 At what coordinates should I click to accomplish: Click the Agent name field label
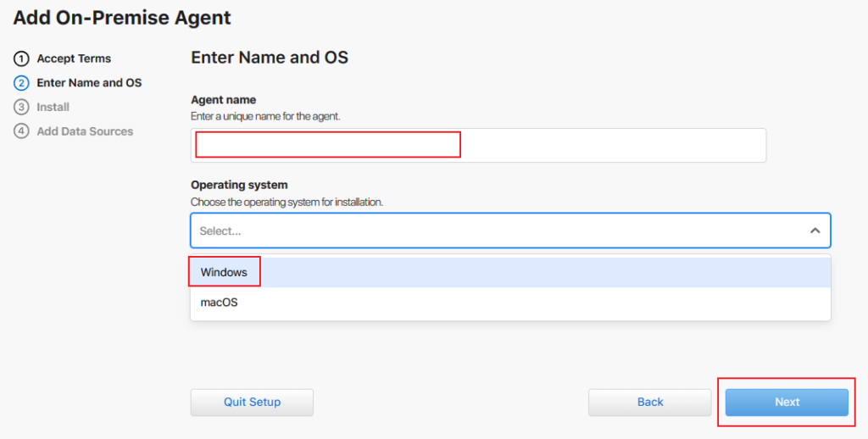pyautogui.click(x=224, y=100)
